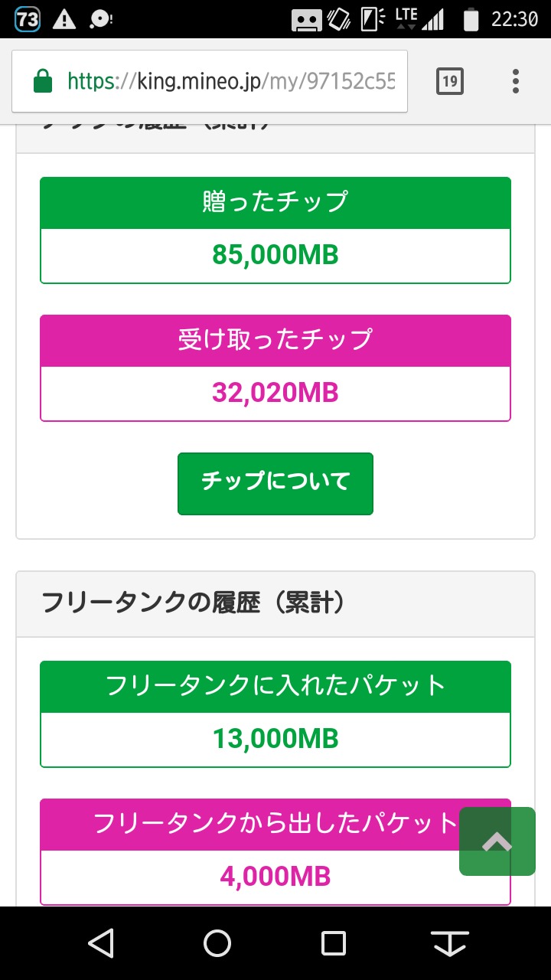The image size is (551, 980).
Task: Tap the 受け取ったチップ pink header
Action: 275,341
